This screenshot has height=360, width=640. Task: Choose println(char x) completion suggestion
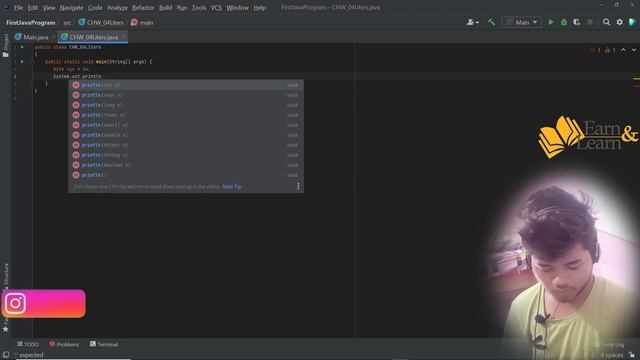[x=186, y=95]
